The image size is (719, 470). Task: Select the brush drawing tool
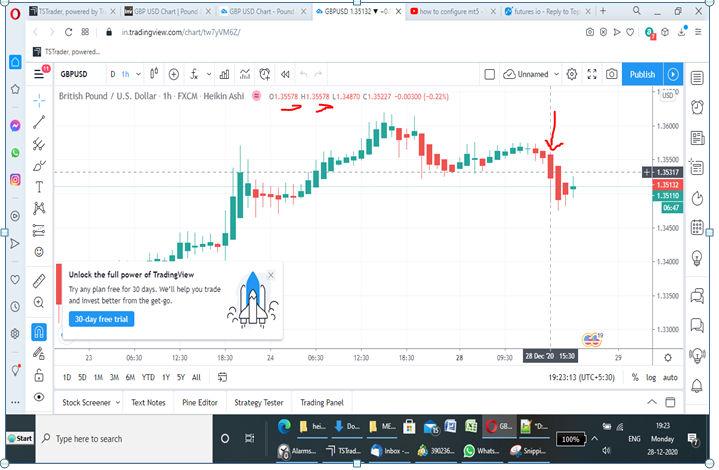coord(39,166)
